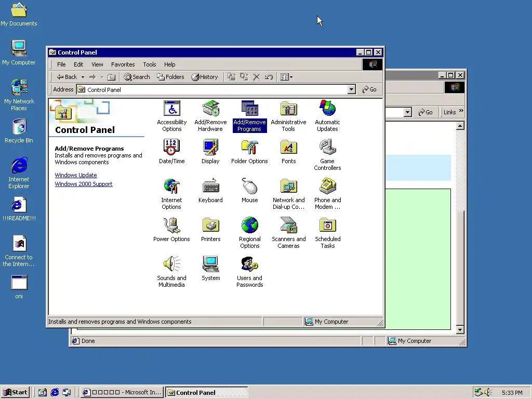Open Internet Options in Control Panel
The image size is (532, 399).
[x=171, y=194]
